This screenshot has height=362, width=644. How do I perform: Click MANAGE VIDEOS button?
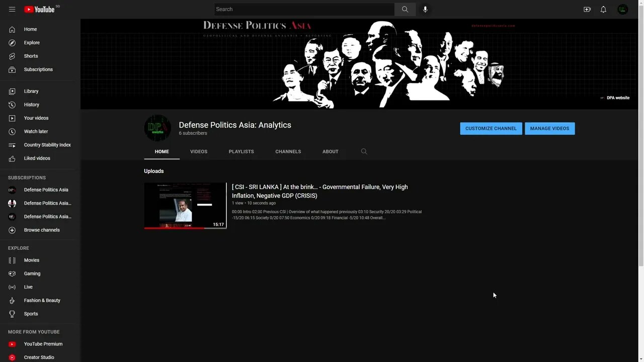tap(549, 128)
